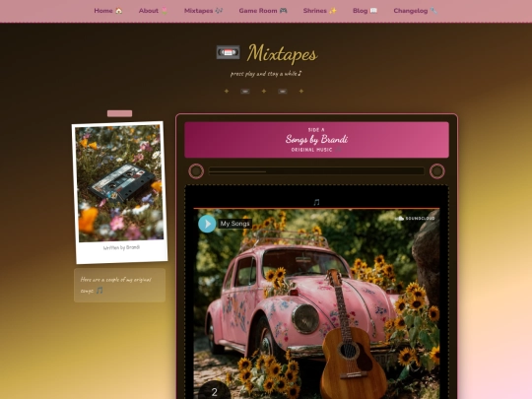Play the My Songs SoundCloud track
532x399 pixels.
click(x=207, y=224)
